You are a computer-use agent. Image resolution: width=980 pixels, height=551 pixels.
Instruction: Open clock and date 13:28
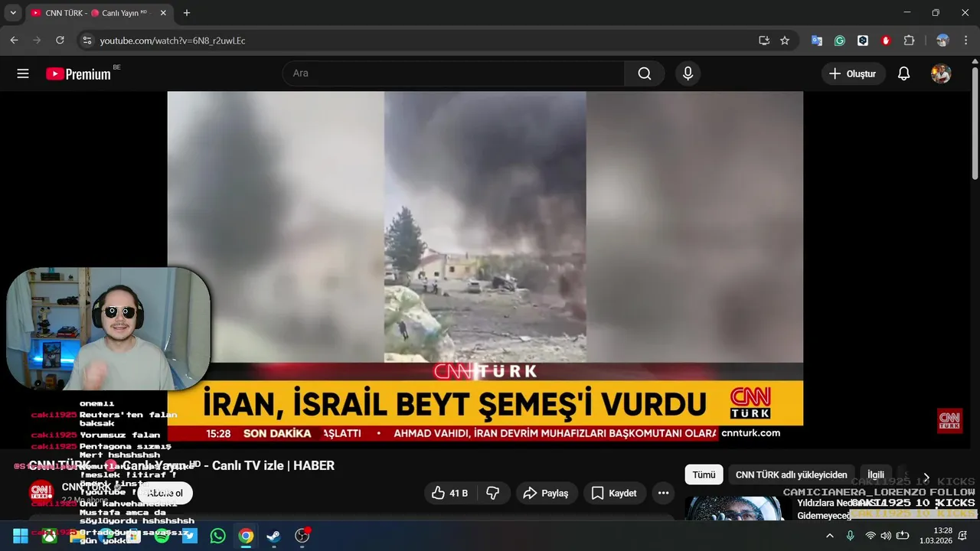tap(936, 536)
